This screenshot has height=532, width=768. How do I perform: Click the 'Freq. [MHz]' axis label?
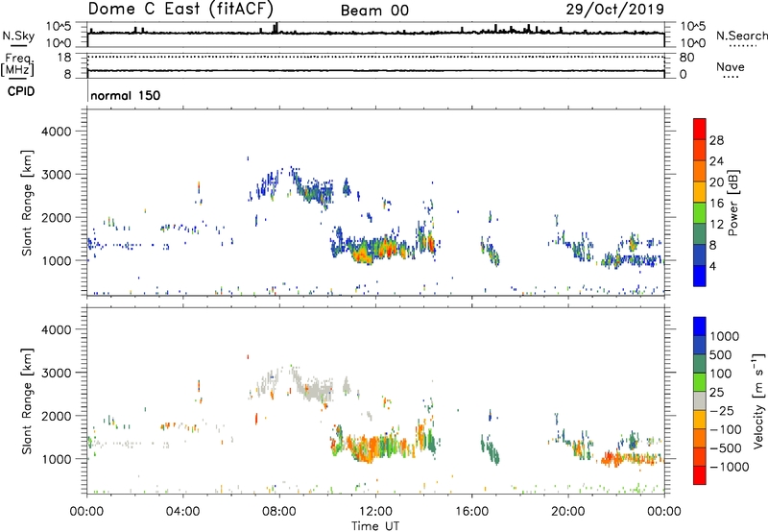pyautogui.click(x=17, y=64)
